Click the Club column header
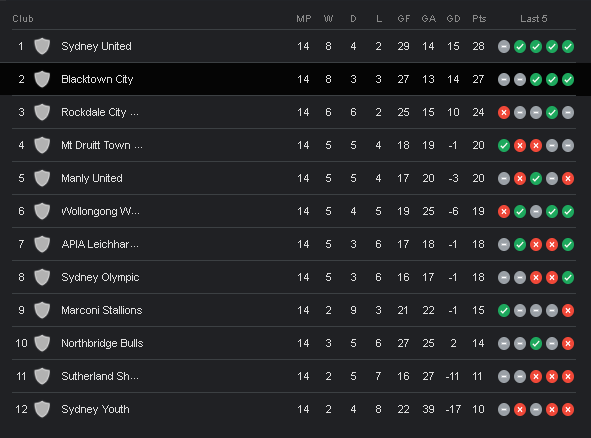The width and height of the screenshot is (591, 438). point(23,19)
